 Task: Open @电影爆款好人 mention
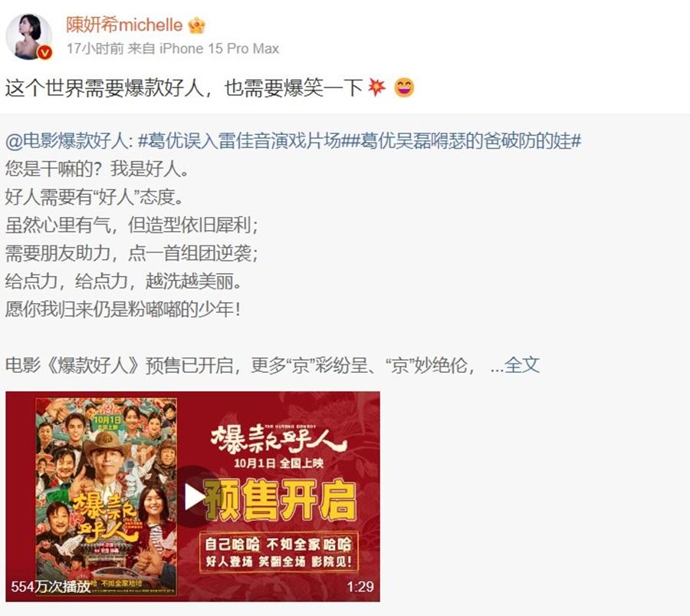point(67,141)
